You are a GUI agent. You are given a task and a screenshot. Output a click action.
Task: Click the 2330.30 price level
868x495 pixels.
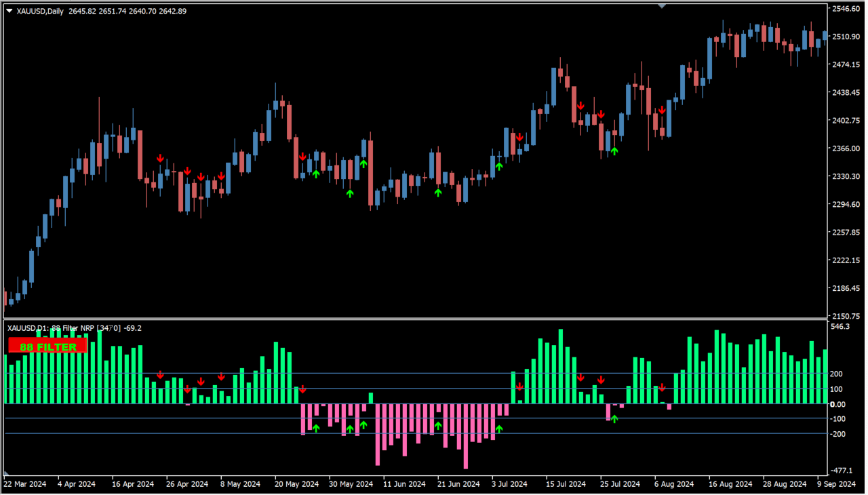[x=846, y=176]
